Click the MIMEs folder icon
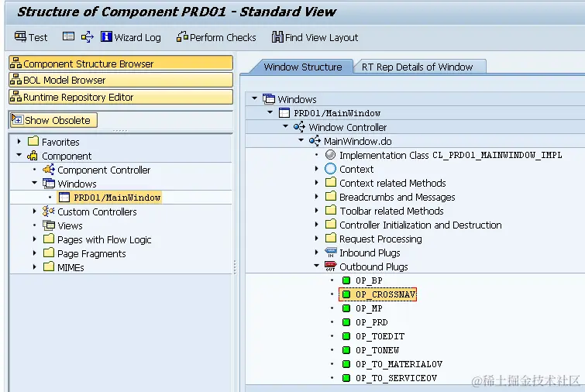 pyautogui.click(x=49, y=267)
